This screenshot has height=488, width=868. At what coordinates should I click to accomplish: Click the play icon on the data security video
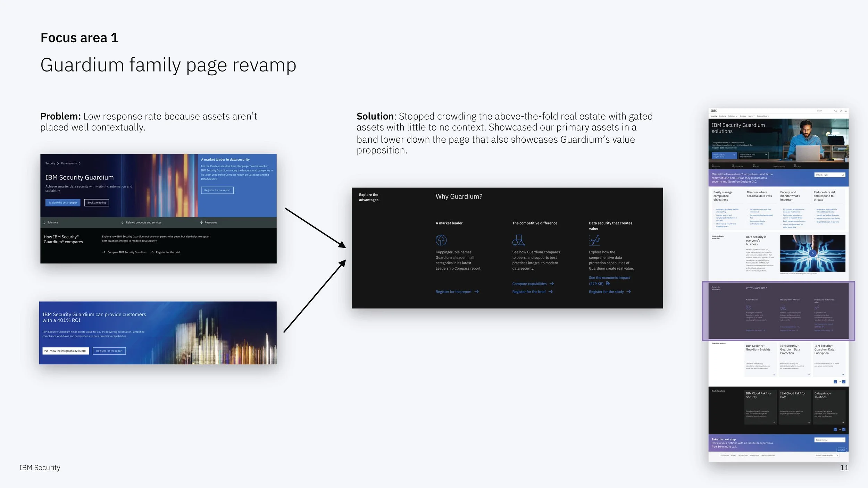click(813, 253)
